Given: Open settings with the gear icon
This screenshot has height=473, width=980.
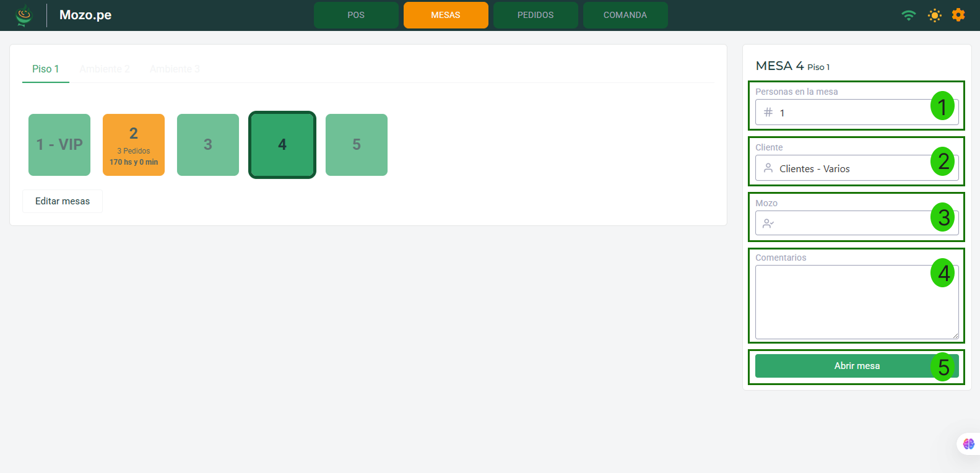Looking at the screenshot, I should coord(958,15).
